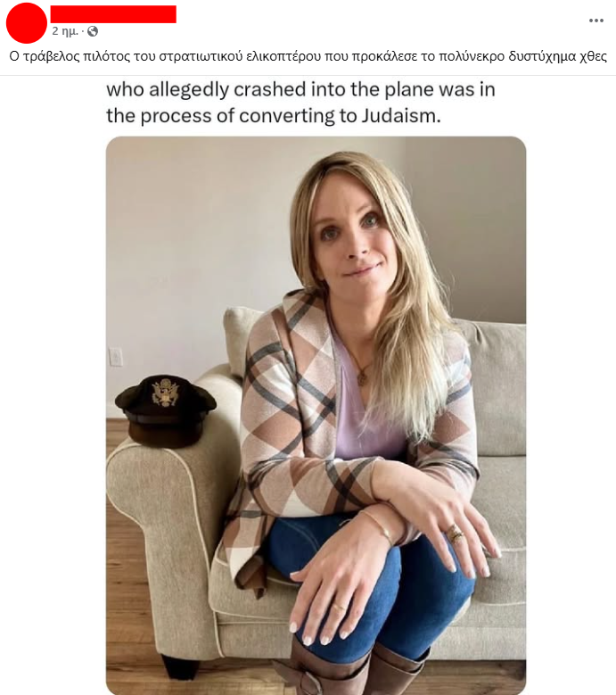Screen dimensions: 616x695
Task: Click the pendant necklace in the photo
Action: pos(362,378)
